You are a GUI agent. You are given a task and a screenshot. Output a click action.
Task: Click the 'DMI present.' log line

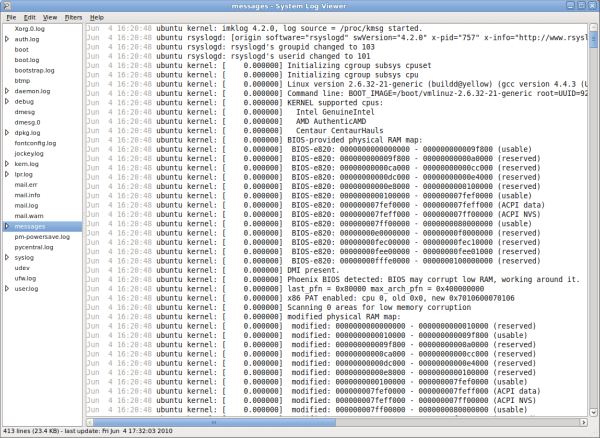212,270
